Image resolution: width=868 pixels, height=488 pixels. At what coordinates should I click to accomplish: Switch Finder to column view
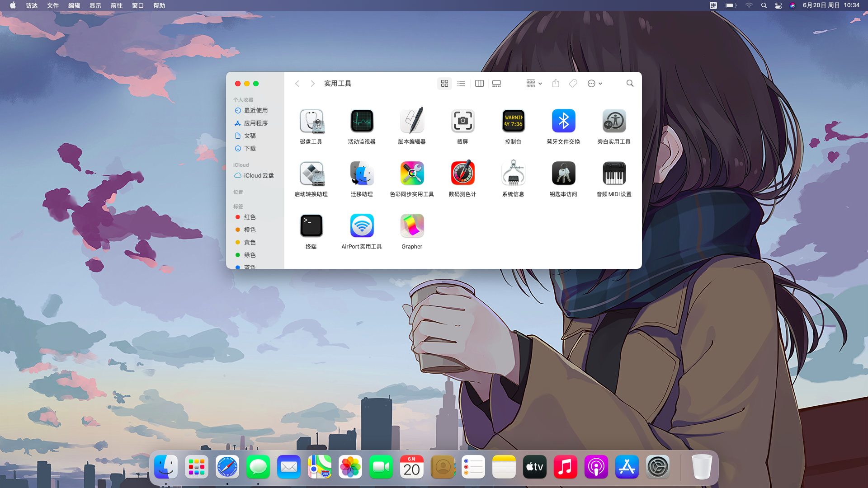479,84
